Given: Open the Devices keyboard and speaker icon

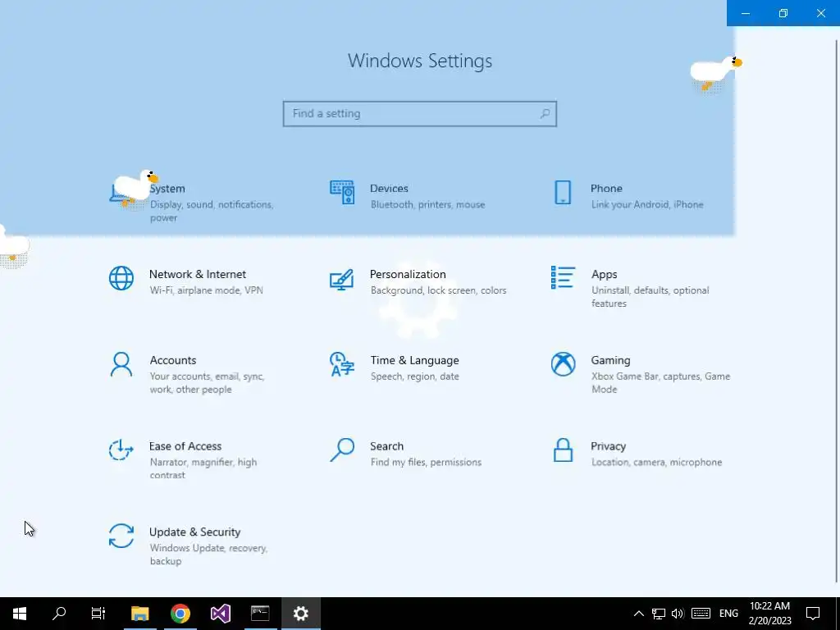Looking at the screenshot, I should click(342, 192).
